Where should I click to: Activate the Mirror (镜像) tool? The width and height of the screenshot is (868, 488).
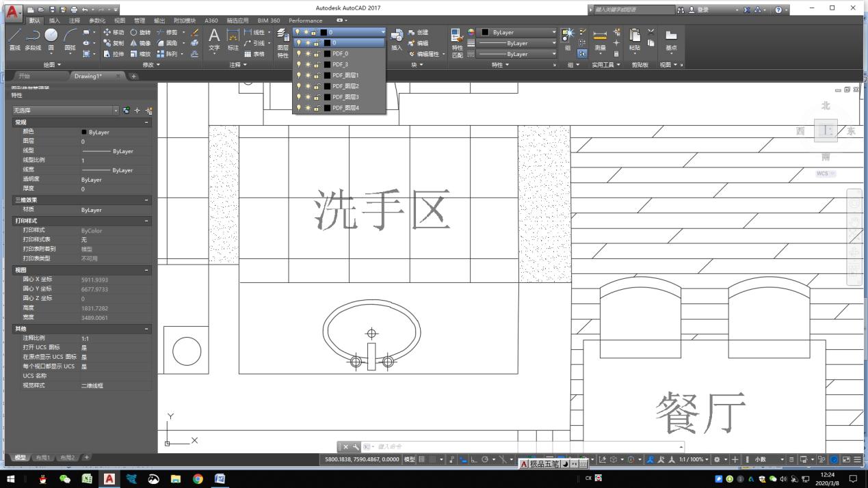(133, 44)
